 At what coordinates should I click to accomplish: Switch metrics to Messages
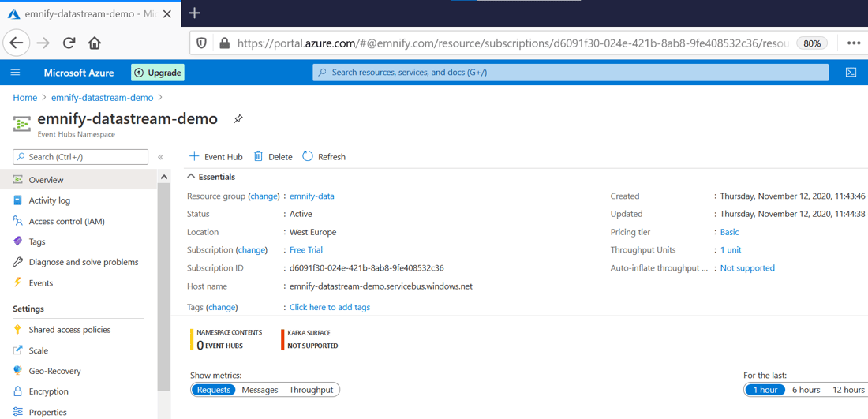pos(260,390)
